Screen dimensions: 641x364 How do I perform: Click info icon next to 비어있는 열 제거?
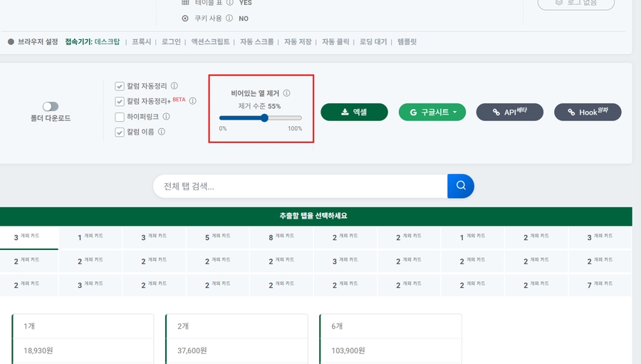pos(286,93)
